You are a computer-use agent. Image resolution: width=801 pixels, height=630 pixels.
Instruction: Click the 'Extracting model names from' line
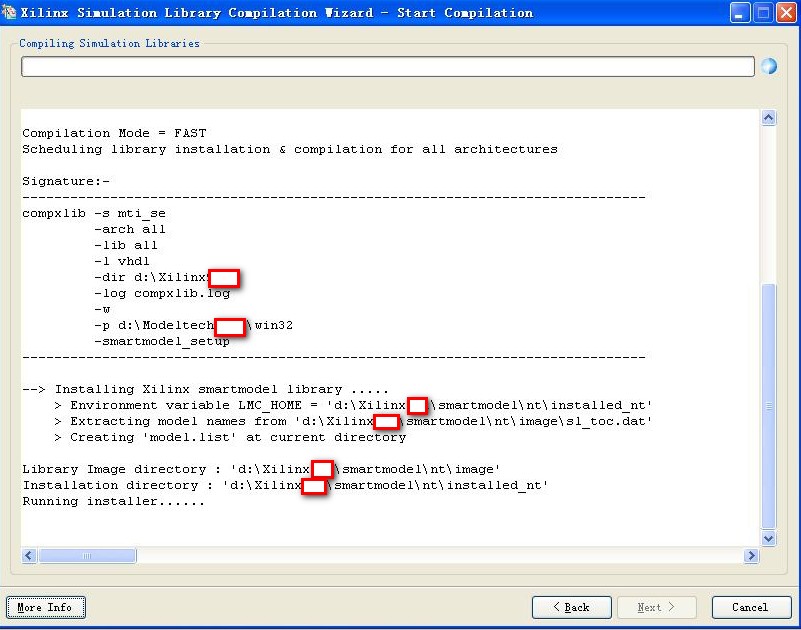(353, 421)
